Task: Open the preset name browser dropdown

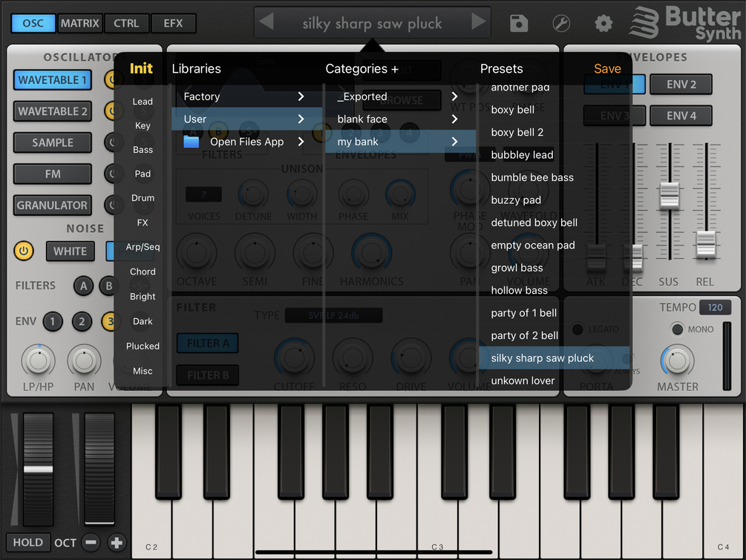Action: [372, 23]
